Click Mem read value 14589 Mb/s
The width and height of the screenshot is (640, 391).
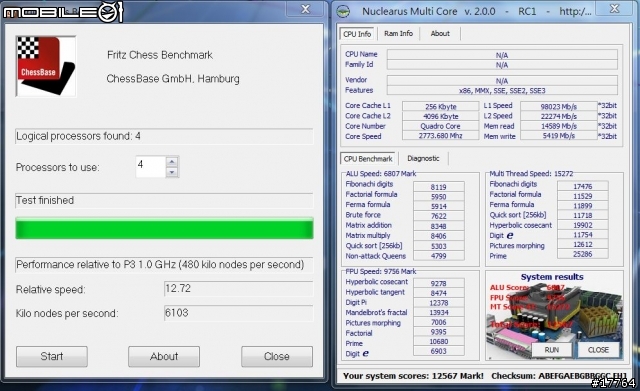coord(559,126)
